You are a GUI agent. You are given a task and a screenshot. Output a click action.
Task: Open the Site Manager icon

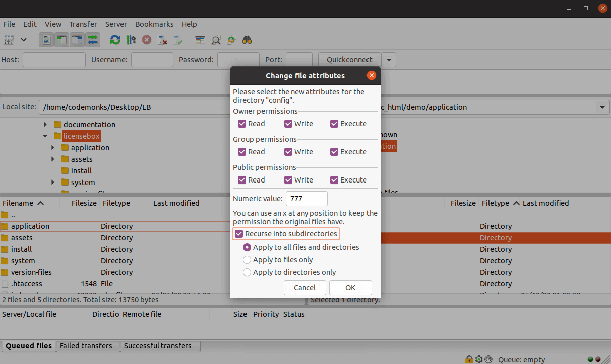(x=9, y=39)
